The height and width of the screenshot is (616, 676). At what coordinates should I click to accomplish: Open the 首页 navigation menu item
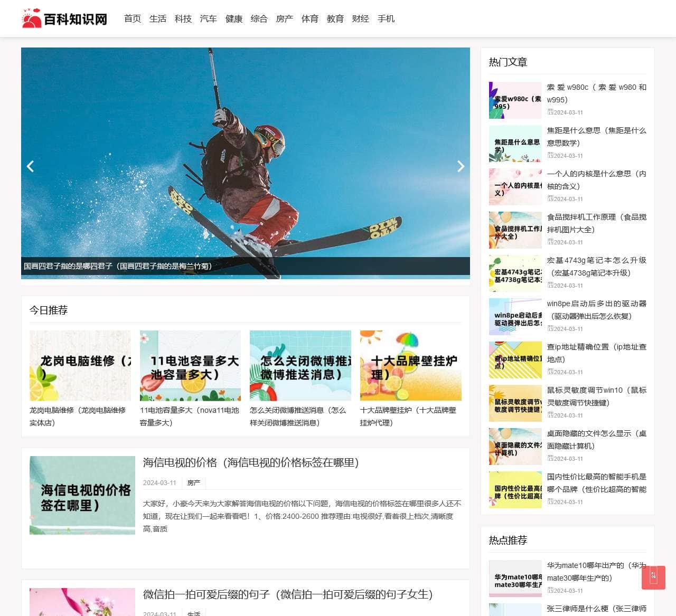click(x=132, y=18)
